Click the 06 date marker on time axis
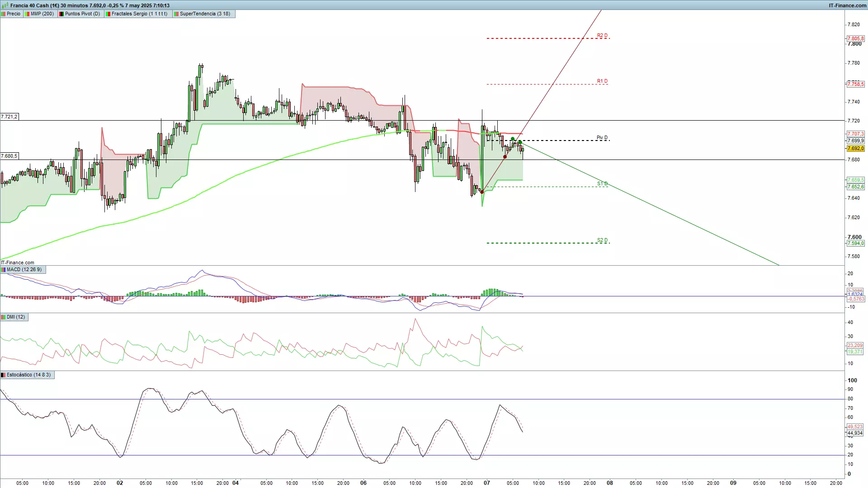Viewport: 868px width, 488px height. 363,483
